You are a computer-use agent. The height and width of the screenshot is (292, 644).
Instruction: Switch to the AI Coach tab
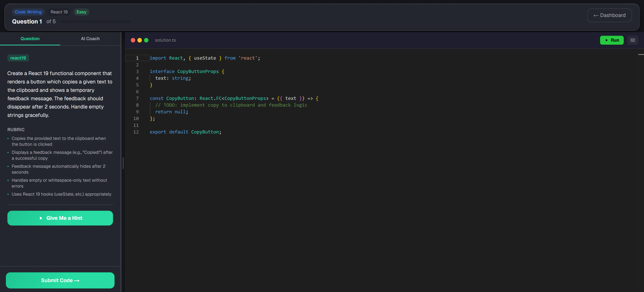(x=90, y=38)
